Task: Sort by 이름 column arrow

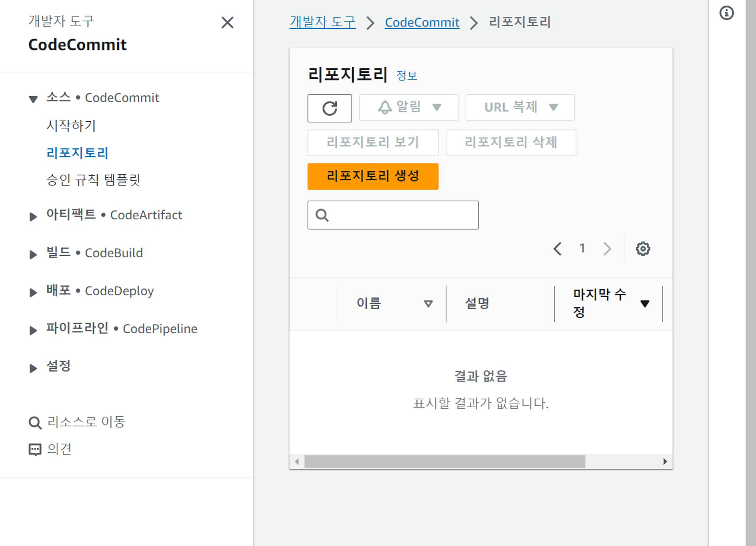Action: point(428,304)
